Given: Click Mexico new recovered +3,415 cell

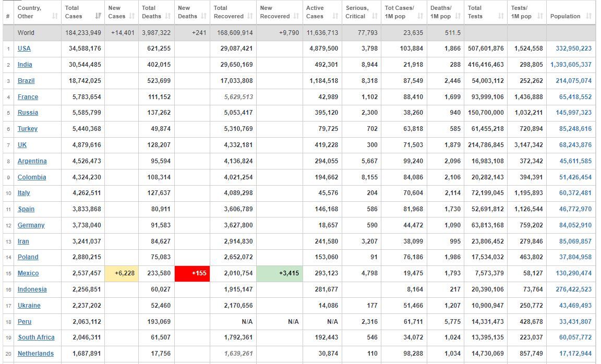Looking at the screenshot, I should point(280,273).
